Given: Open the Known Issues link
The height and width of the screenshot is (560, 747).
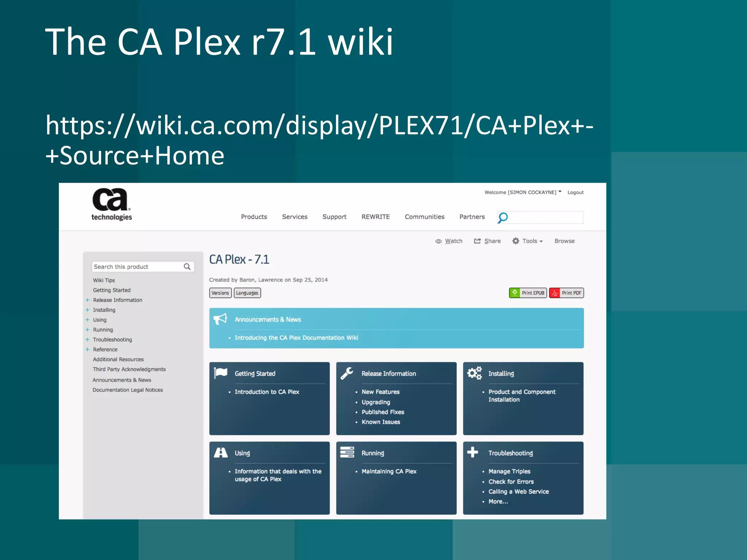Looking at the screenshot, I should pos(381,422).
